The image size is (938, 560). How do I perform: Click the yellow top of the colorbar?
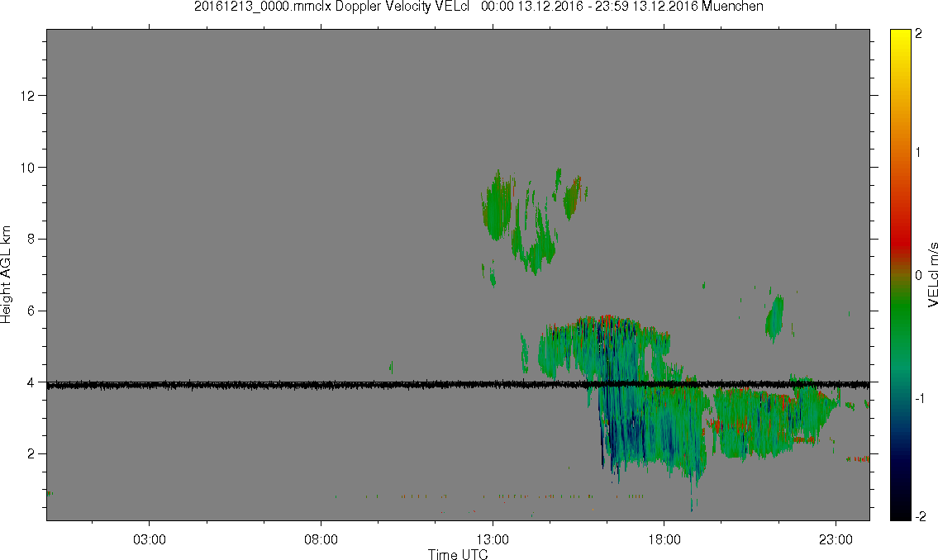tap(900, 36)
